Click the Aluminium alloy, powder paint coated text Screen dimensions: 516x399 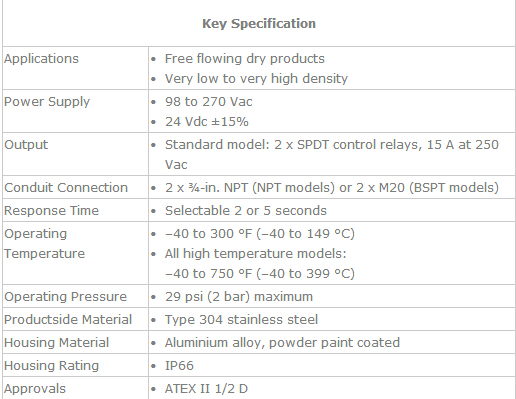pyautogui.click(x=282, y=343)
